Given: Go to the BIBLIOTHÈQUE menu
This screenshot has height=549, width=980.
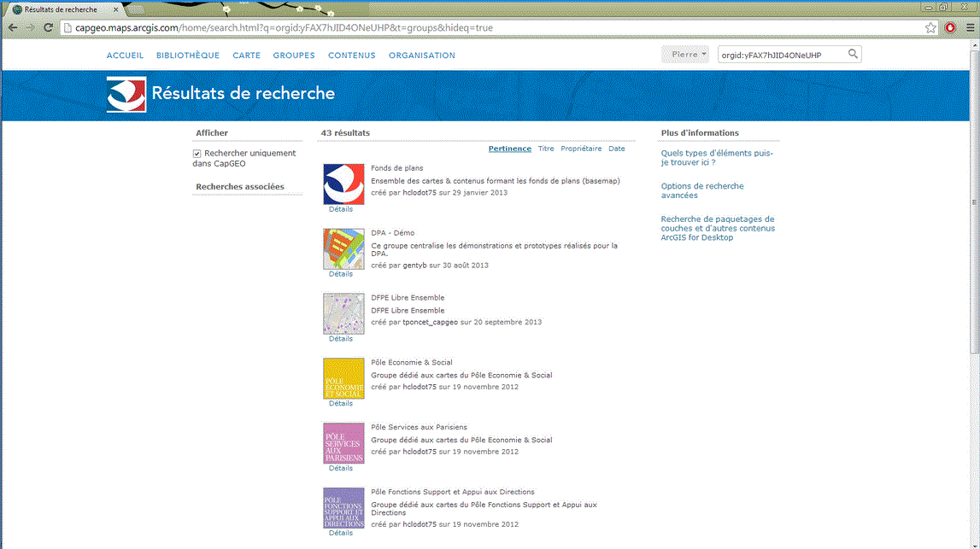Looking at the screenshot, I should (x=188, y=55).
